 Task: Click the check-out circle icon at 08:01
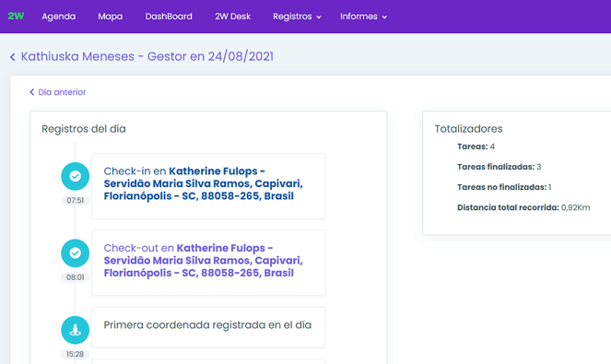(76, 252)
